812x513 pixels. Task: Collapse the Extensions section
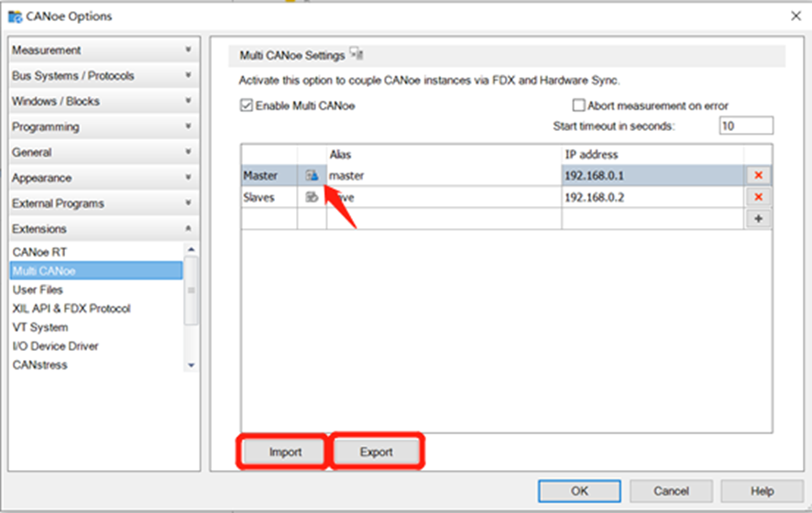pos(104,229)
